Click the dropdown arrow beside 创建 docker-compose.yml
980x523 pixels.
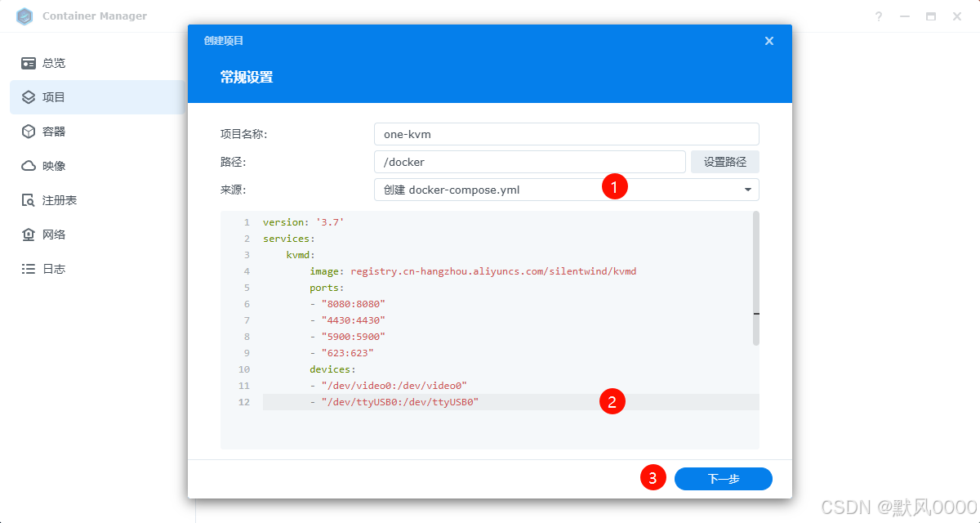tap(746, 189)
